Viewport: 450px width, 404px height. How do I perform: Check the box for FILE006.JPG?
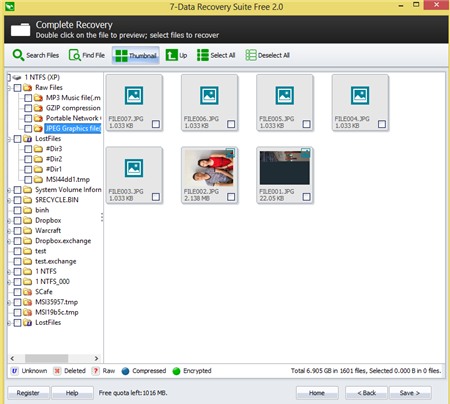pyautogui.click(x=231, y=124)
